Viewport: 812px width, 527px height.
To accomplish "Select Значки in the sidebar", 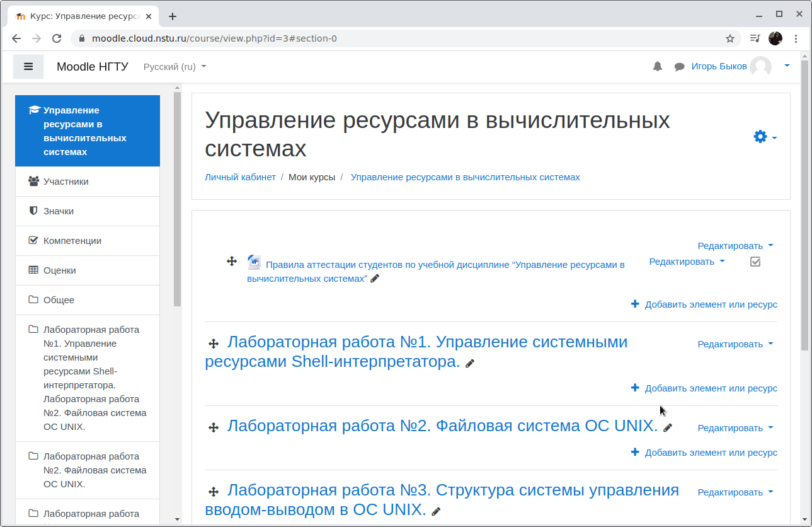I will [x=88, y=211].
